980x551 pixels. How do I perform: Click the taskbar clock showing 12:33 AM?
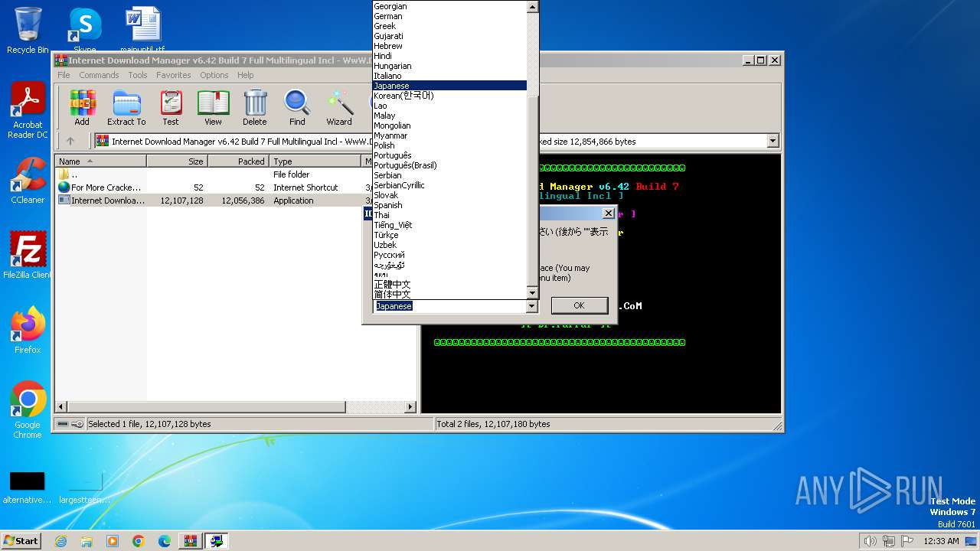click(941, 541)
